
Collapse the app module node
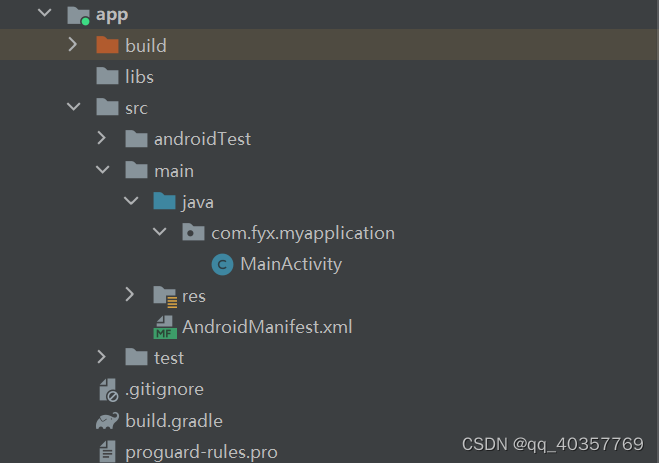click(45, 13)
